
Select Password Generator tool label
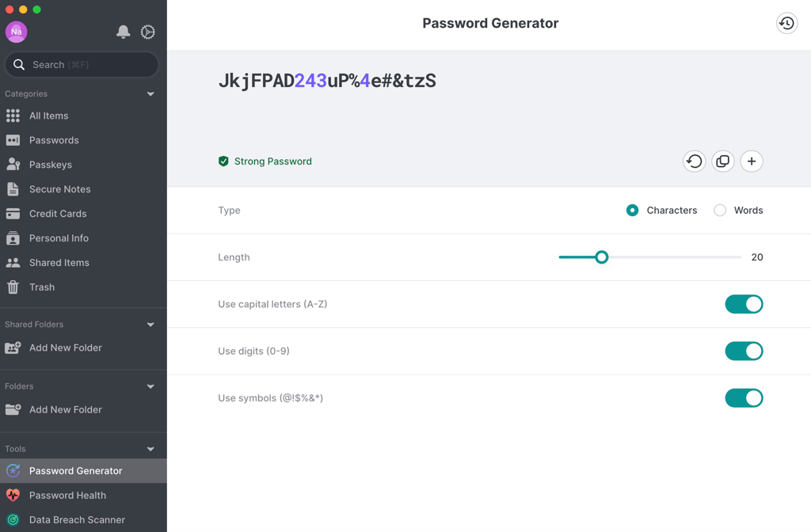click(75, 470)
